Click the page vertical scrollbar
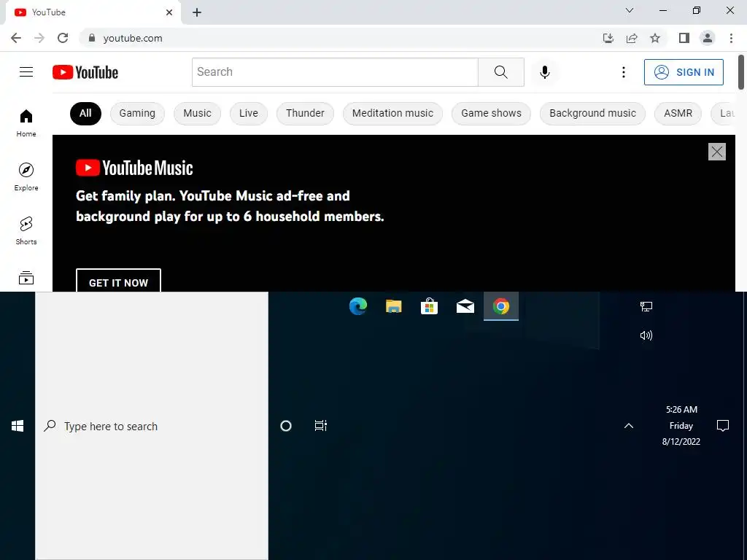Image resolution: width=747 pixels, height=560 pixels. pyautogui.click(x=741, y=71)
